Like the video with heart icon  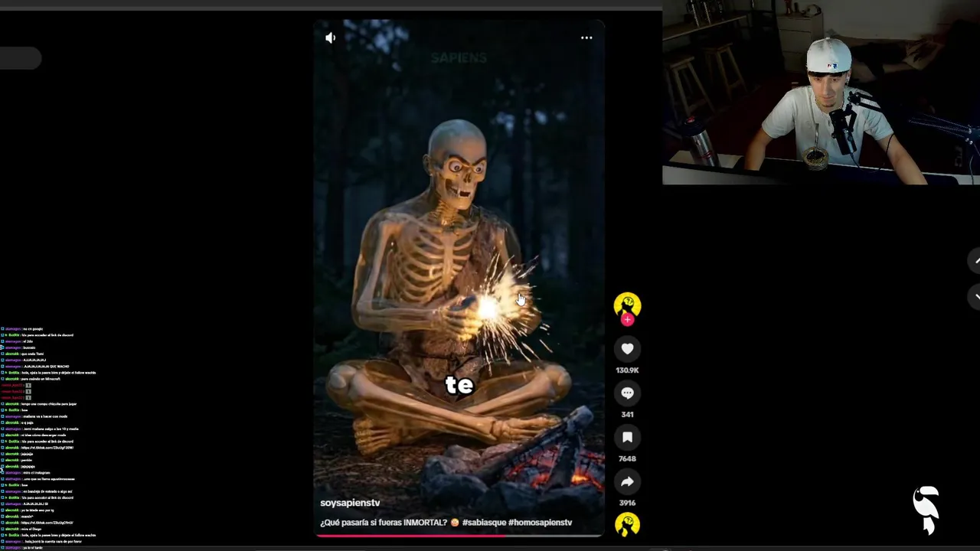(x=627, y=349)
